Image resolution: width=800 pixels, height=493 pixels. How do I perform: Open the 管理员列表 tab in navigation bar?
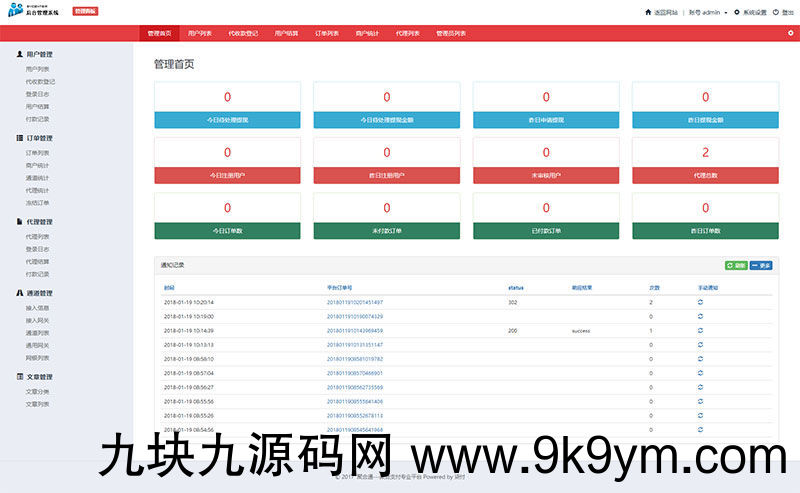tap(451, 33)
